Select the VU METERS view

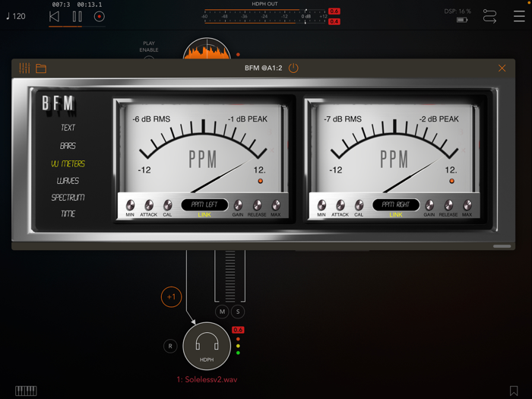[68, 164]
